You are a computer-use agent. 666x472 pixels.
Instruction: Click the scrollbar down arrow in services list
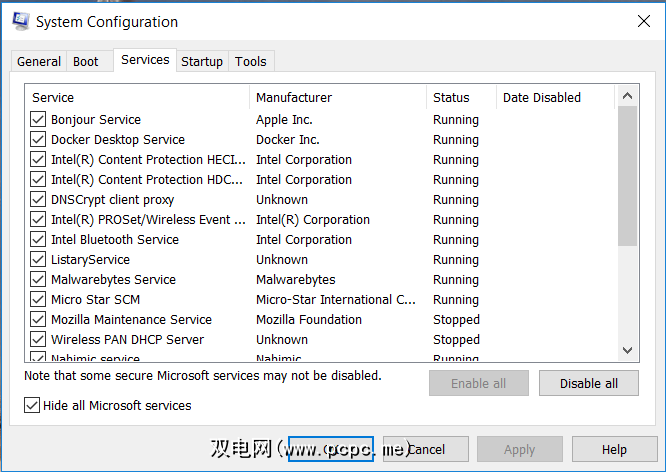point(628,350)
